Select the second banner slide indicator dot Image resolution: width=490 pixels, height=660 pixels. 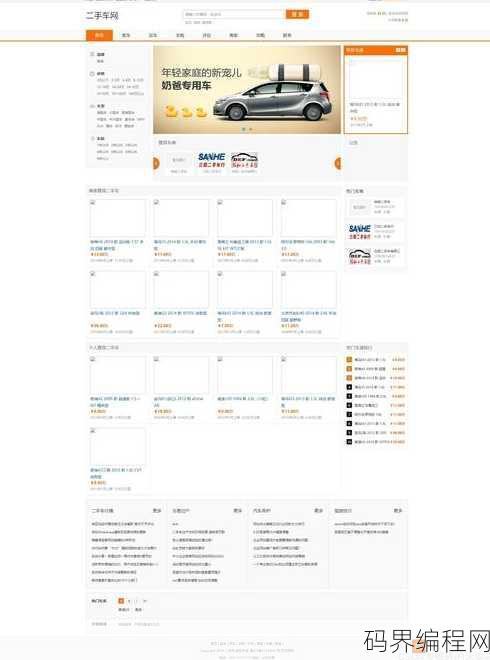[250, 129]
